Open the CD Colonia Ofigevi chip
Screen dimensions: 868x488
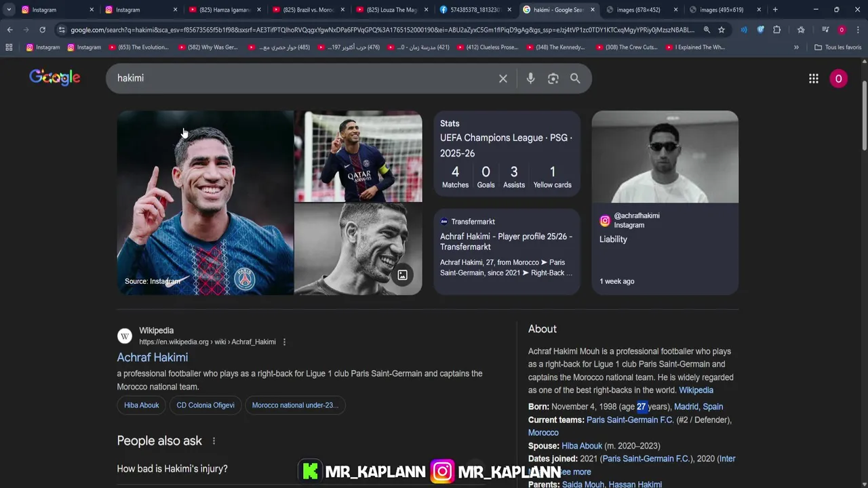(x=205, y=405)
